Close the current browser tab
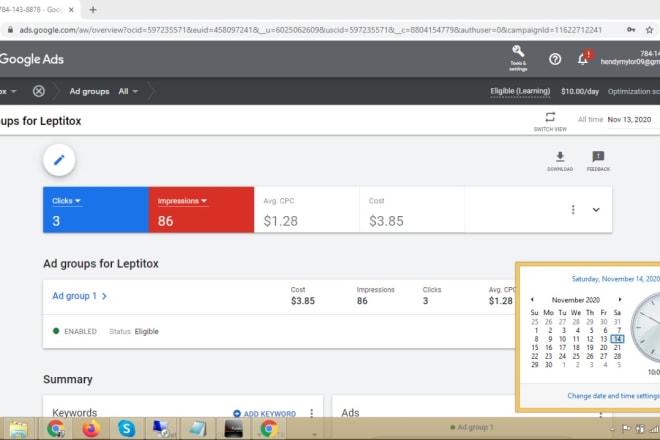This screenshot has width=660, height=440. coord(71,10)
